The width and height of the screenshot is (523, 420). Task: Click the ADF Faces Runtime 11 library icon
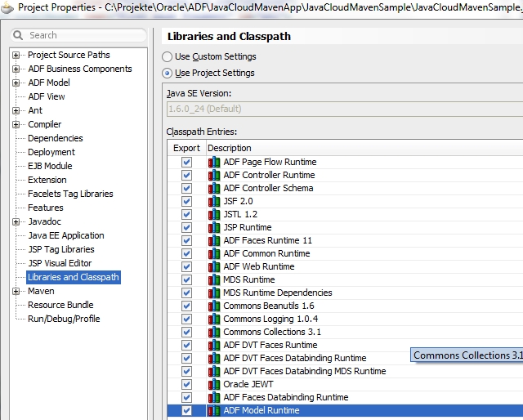point(214,240)
